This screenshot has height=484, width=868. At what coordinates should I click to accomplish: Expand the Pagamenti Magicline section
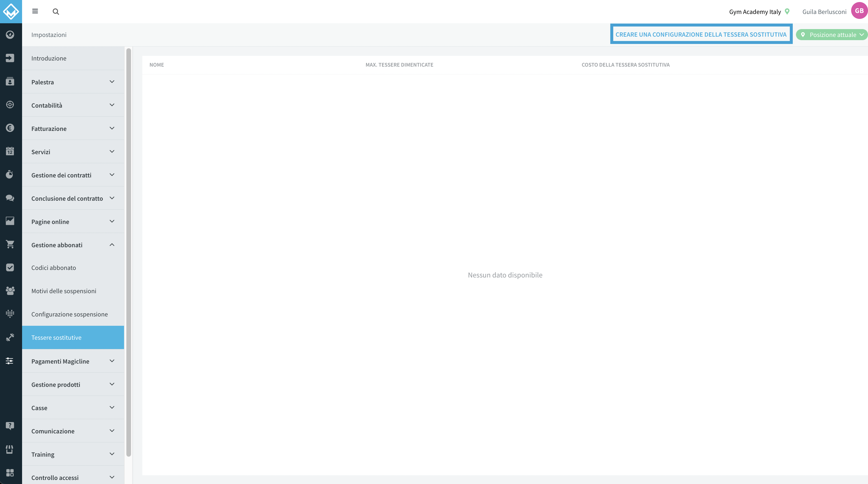[73, 361]
